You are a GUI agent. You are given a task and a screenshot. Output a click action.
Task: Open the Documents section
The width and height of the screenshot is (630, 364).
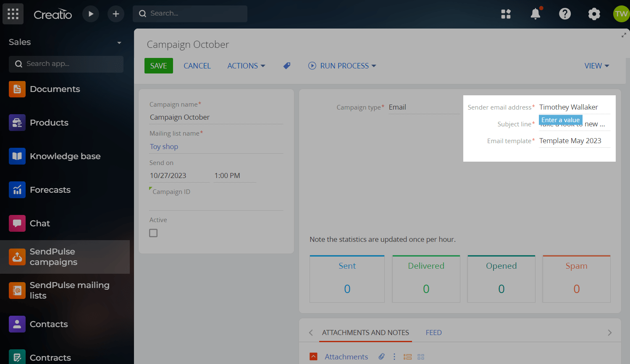pyautogui.click(x=65, y=89)
